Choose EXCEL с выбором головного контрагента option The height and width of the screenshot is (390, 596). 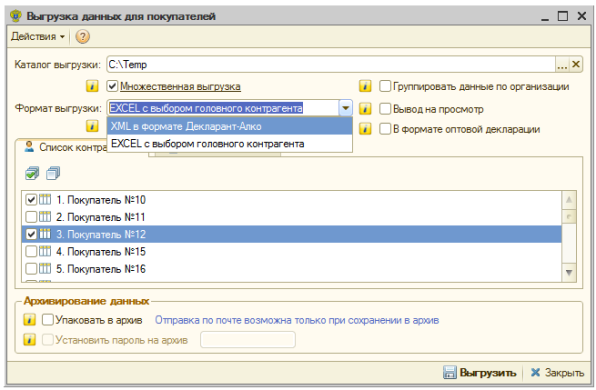tap(230, 144)
